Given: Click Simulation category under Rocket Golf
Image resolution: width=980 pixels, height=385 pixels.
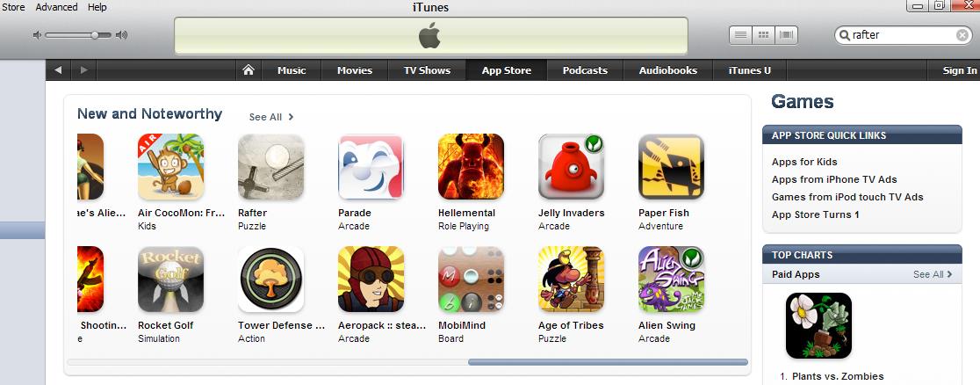Looking at the screenshot, I should pos(159,338).
